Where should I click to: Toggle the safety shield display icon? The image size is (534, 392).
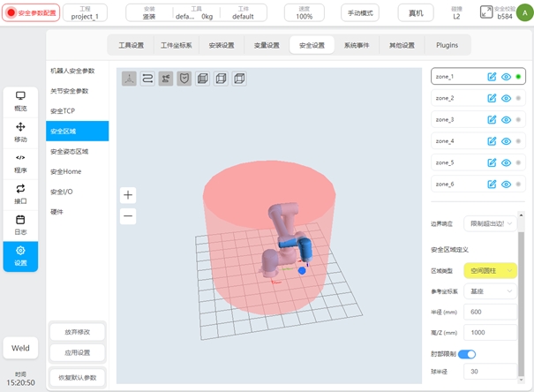tap(184, 79)
